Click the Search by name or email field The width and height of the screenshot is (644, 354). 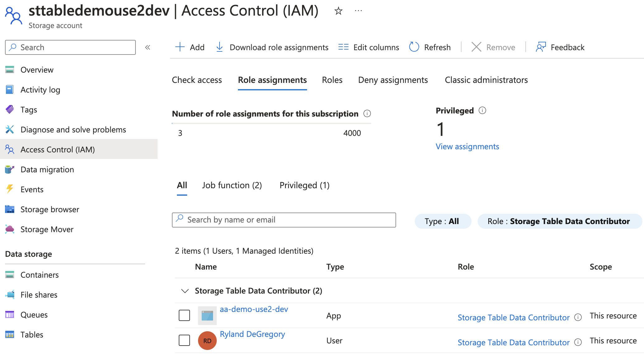(x=283, y=220)
